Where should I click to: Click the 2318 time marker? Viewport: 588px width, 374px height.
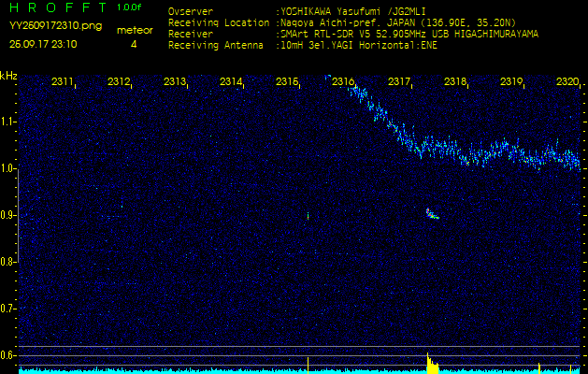[x=455, y=82]
